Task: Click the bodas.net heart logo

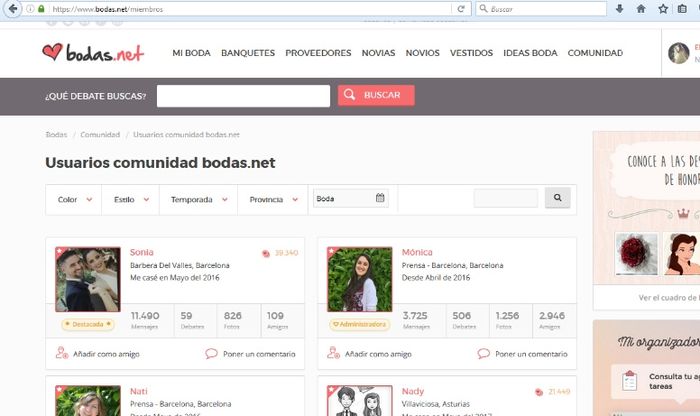Action: (x=93, y=53)
